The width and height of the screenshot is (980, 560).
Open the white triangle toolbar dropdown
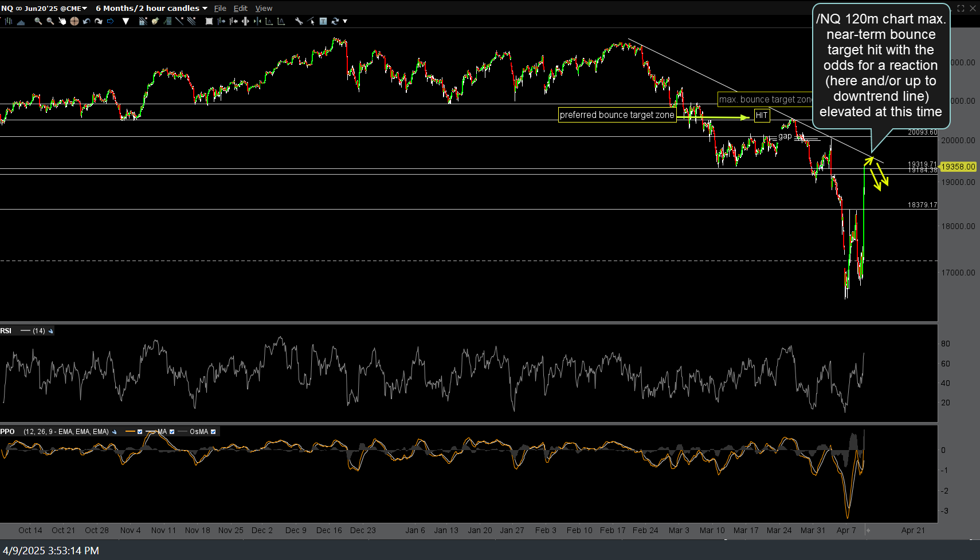coord(126,21)
